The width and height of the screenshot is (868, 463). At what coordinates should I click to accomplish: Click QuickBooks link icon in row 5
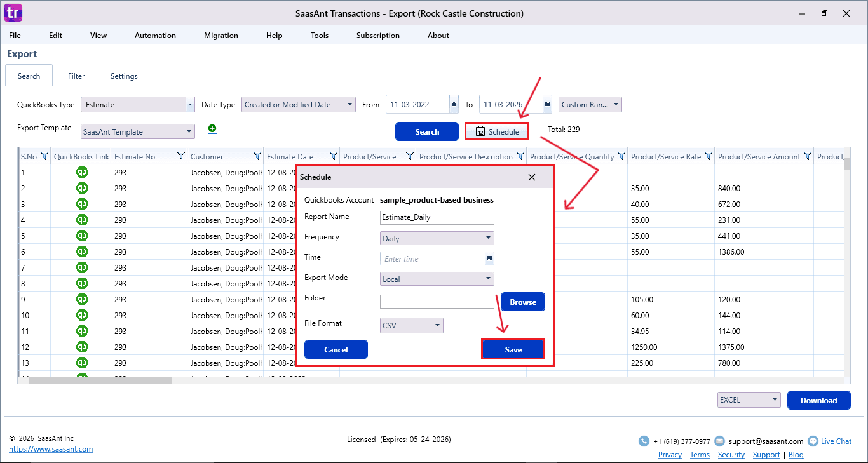coord(82,236)
